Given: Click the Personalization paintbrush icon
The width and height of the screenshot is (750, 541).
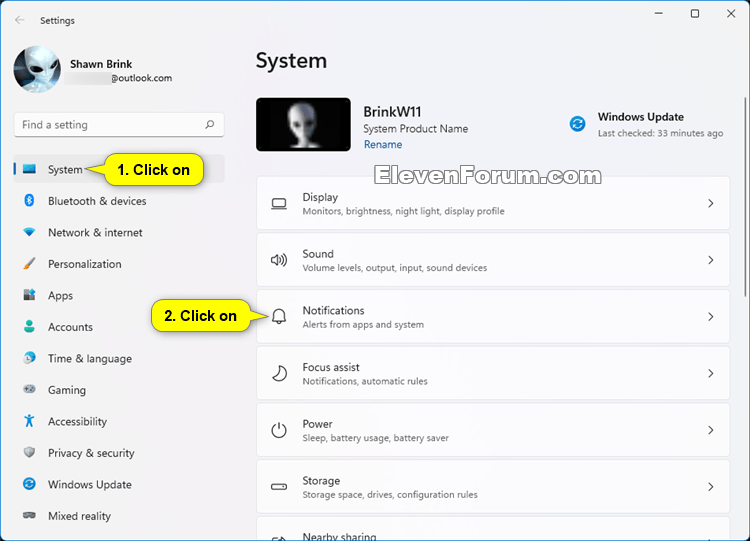Looking at the screenshot, I should point(29,264).
